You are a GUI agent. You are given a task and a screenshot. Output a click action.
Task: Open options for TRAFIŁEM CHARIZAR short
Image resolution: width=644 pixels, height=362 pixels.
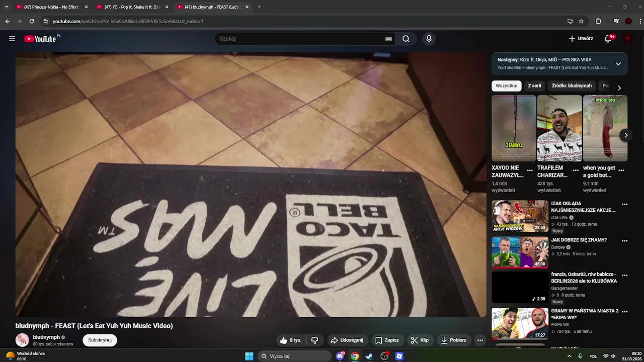pos(576,170)
